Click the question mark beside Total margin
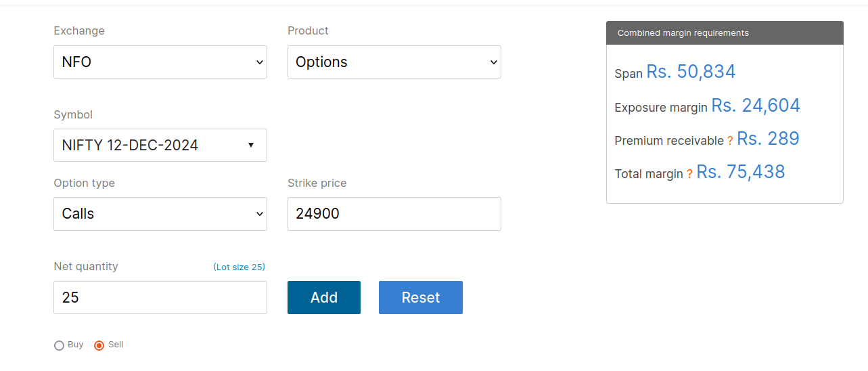The width and height of the screenshot is (868, 371). point(689,174)
